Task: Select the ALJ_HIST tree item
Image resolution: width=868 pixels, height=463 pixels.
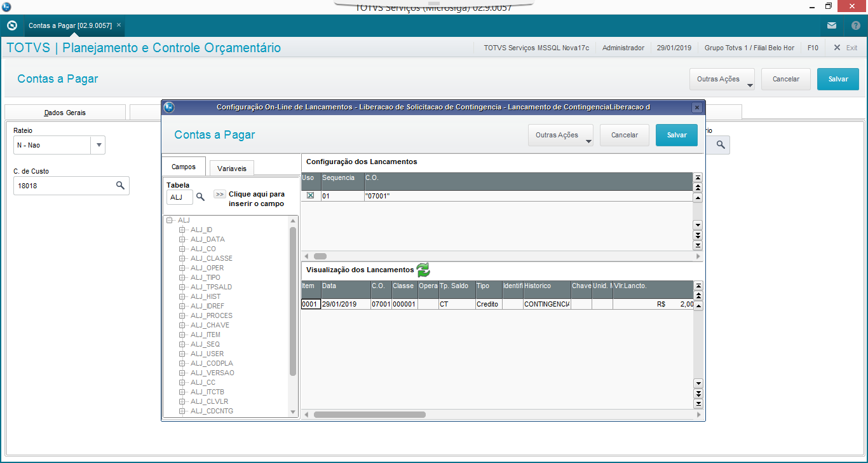Action: pos(206,296)
